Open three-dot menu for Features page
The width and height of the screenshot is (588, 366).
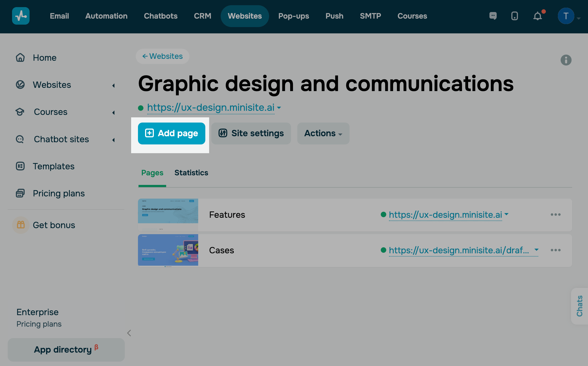pos(555,215)
